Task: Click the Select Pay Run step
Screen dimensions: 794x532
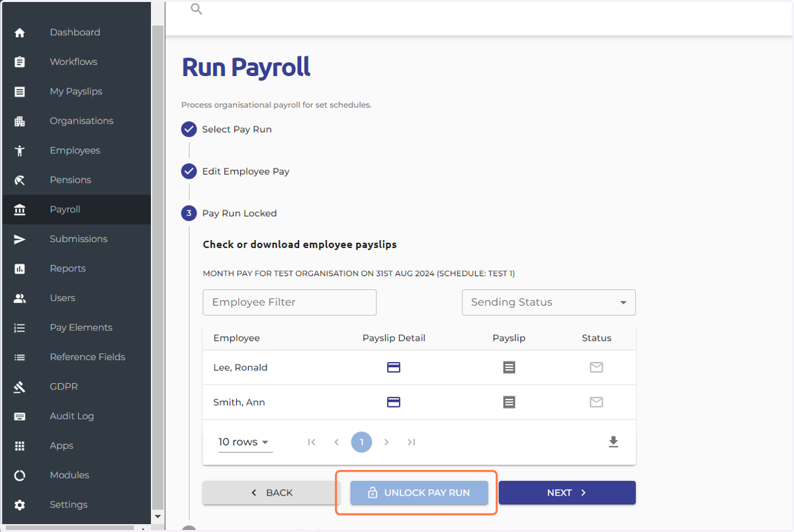Action: (227, 130)
